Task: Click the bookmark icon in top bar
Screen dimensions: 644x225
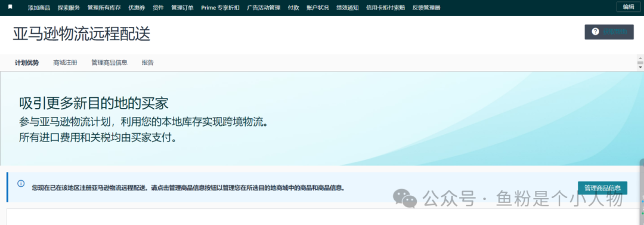Action: click(x=10, y=7)
